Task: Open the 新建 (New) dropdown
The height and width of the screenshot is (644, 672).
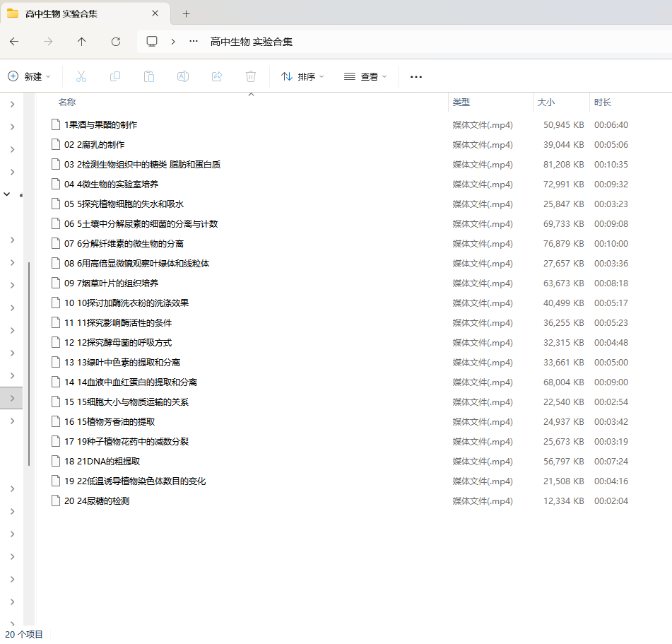Action: [30, 76]
